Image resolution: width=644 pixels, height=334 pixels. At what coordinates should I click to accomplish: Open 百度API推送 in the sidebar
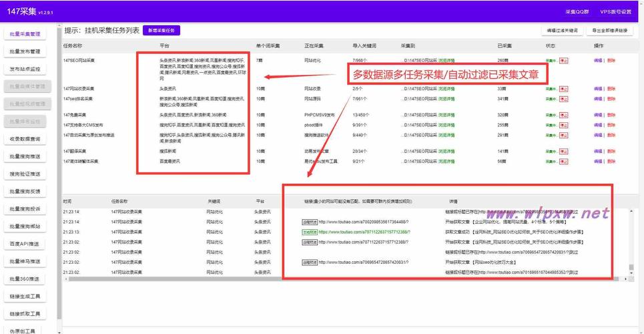[x=25, y=244]
